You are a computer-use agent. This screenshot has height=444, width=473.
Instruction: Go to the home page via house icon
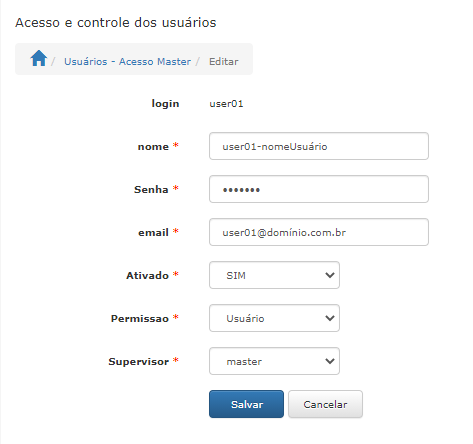39,58
